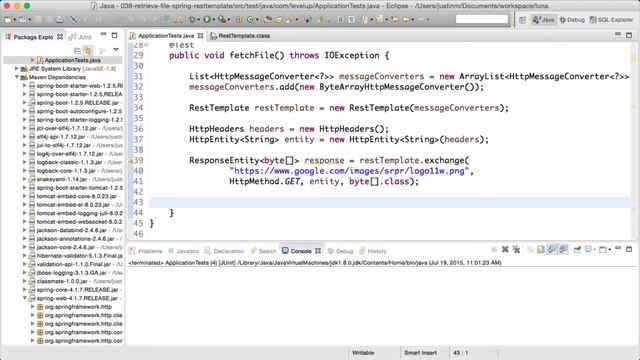The height and width of the screenshot is (360, 640).
Task: Select the JUnit view tab
Action: click(x=81, y=37)
